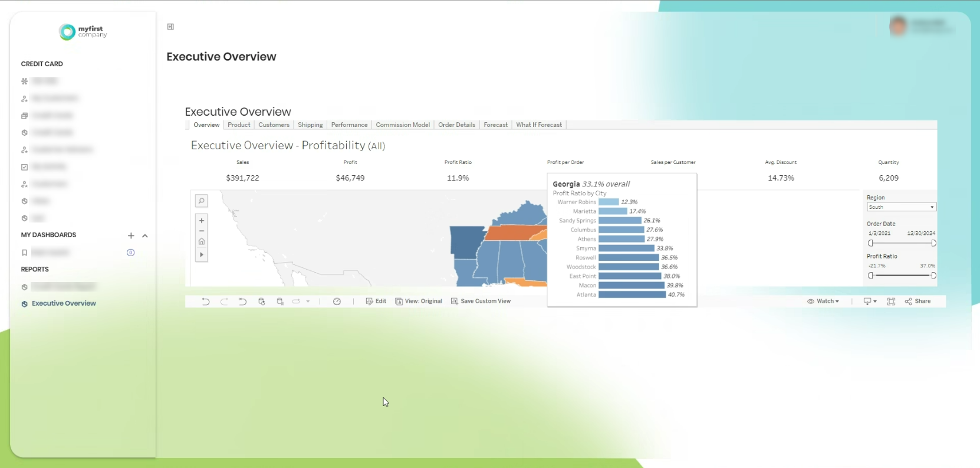The height and width of the screenshot is (468, 980).
Task: Expand the map tools arrow flyout
Action: coord(202,255)
